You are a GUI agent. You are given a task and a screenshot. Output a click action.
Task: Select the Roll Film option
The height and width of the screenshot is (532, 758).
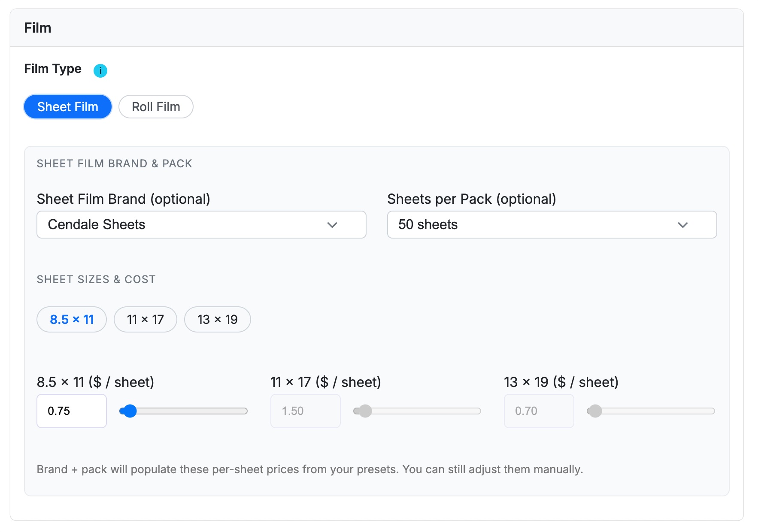click(x=156, y=106)
